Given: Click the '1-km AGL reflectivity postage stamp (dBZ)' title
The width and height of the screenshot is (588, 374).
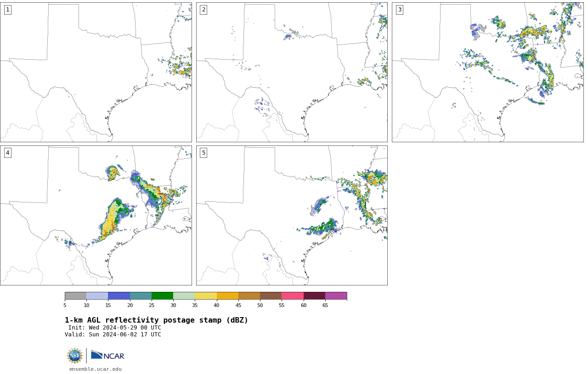Looking at the screenshot, I should click(156, 320).
